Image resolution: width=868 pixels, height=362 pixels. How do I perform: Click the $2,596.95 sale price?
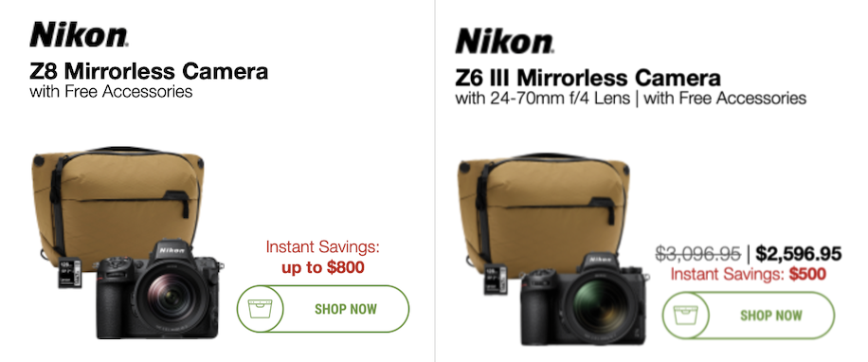pyautogui.click(x=799, y=254)
